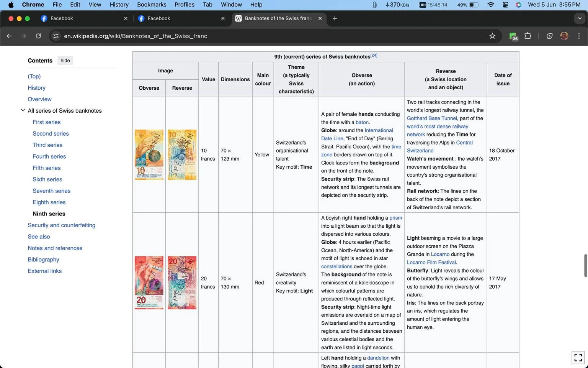Open the 20 francs reverse banknote image
This screenshot has width=588, height=368.
182,283
